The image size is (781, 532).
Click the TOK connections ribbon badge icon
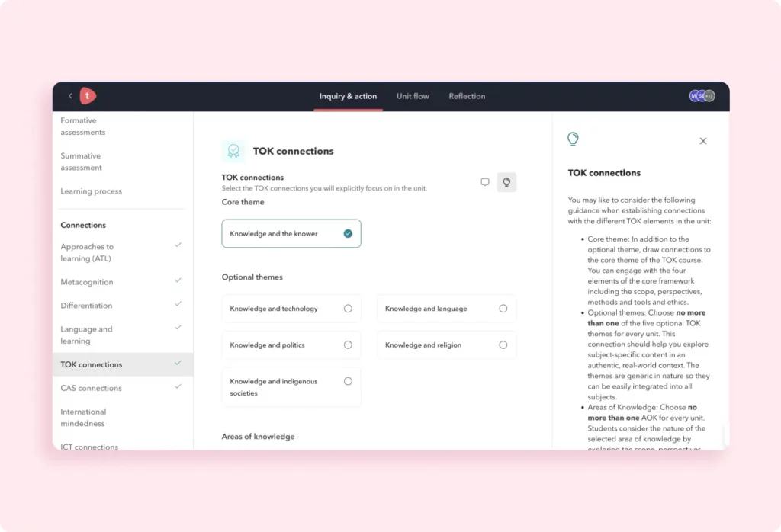(233, 151)
